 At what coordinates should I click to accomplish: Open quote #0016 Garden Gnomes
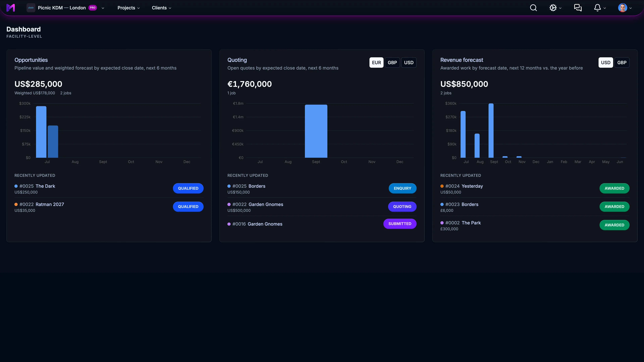(257, 224)
